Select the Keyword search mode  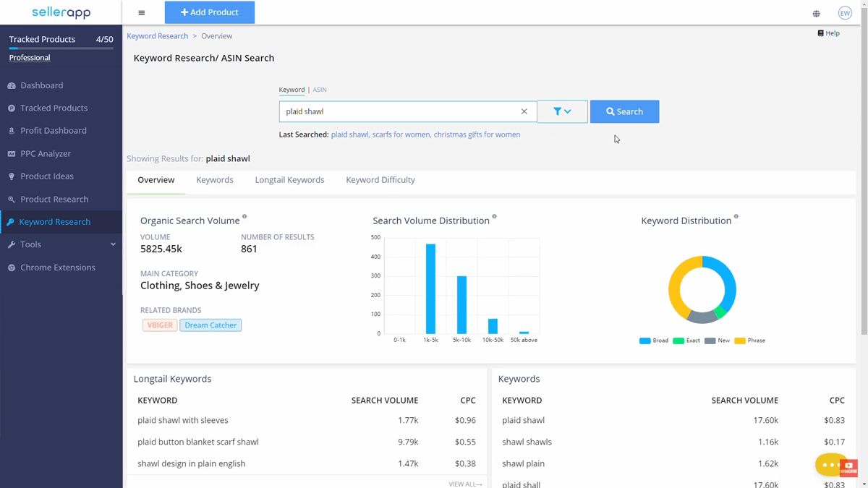point(292,90)
